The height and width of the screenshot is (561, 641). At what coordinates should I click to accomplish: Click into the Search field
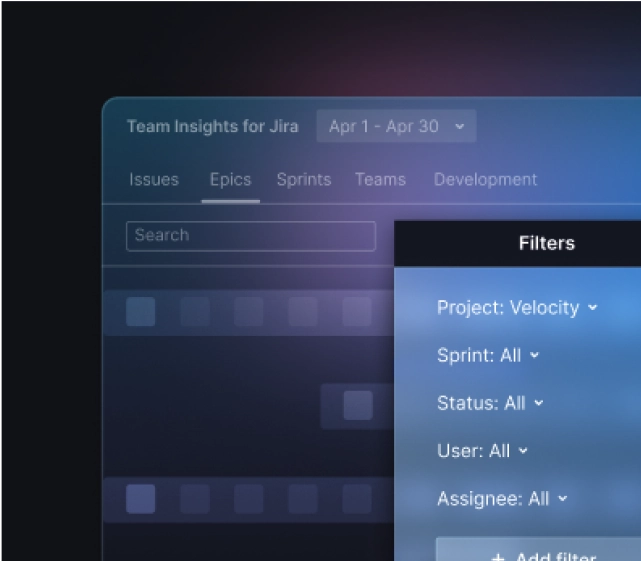(x=251, y=236)
